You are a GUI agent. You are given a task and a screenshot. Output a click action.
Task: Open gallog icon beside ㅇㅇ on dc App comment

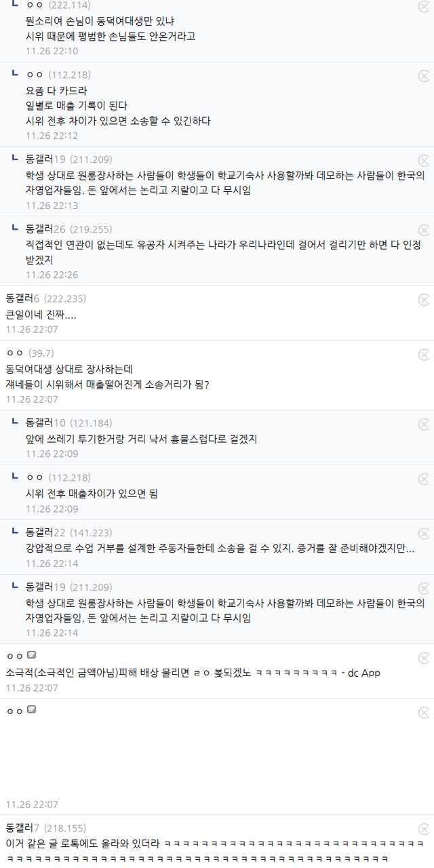tap(31, 656)
